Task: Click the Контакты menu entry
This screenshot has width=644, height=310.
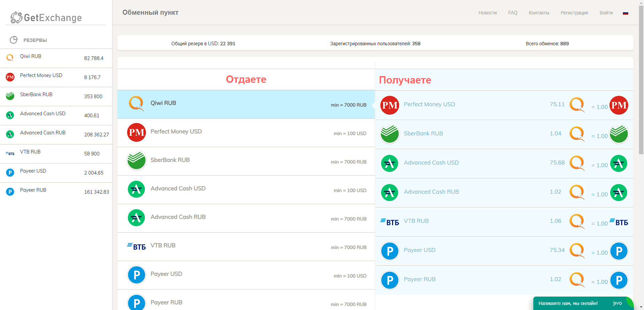Action: point(539,13)
